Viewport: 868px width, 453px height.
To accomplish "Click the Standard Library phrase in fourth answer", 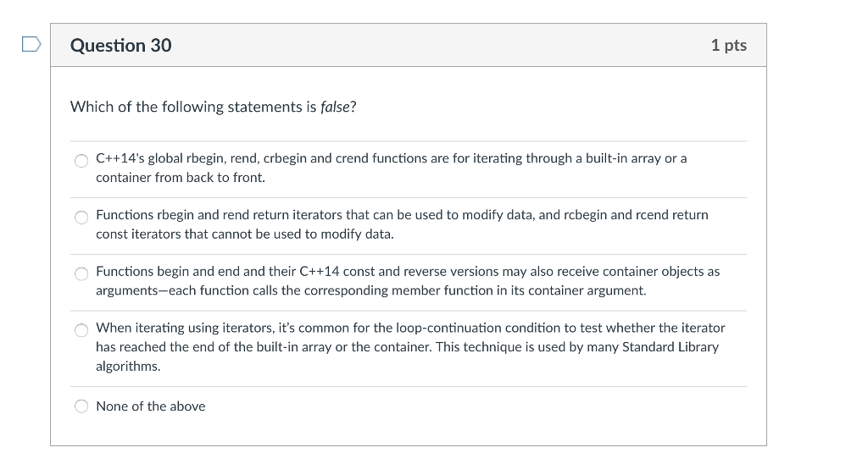I will [670, 347].
